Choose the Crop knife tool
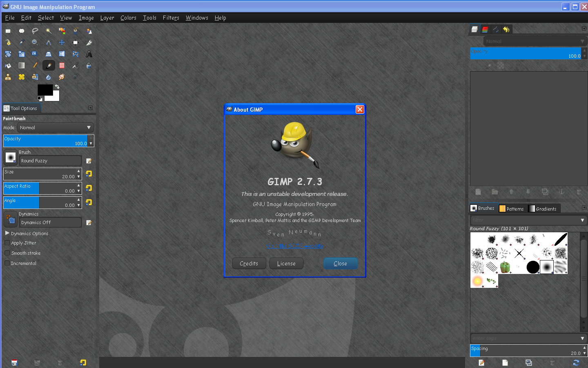 pos(89,43)
